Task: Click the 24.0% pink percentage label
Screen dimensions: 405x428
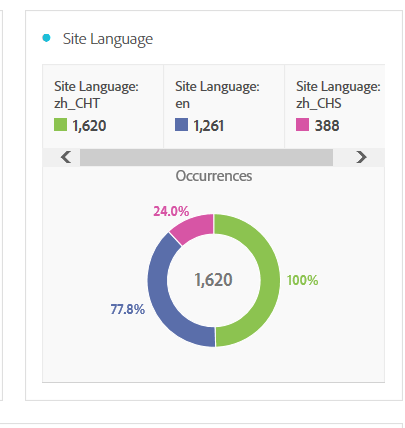Action: [171, 211]
